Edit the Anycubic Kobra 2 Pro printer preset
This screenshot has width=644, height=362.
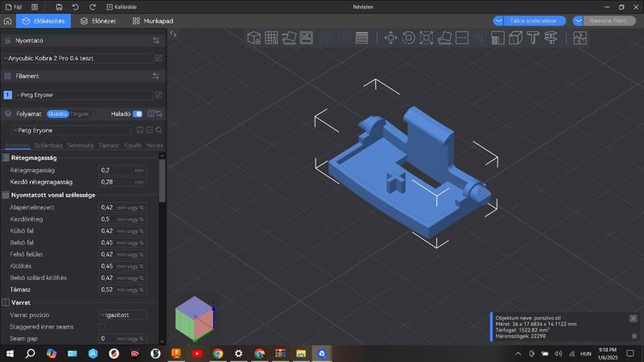pos(159,58)
